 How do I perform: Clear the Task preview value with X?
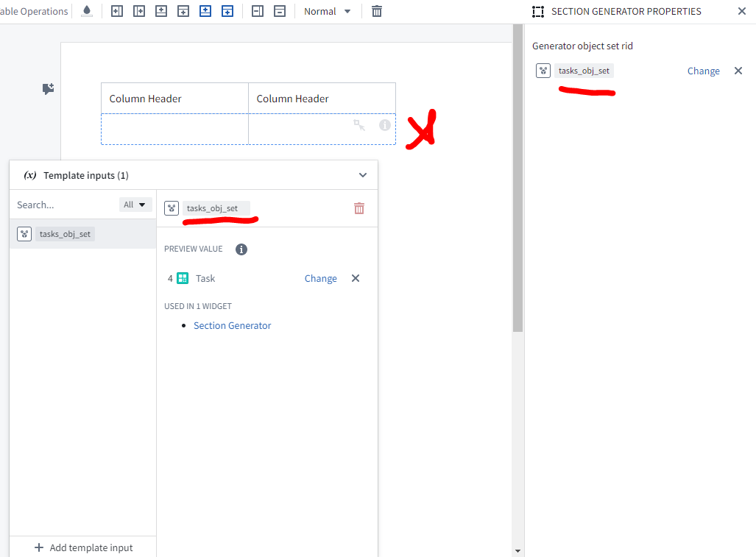click(x=356, y=278)
